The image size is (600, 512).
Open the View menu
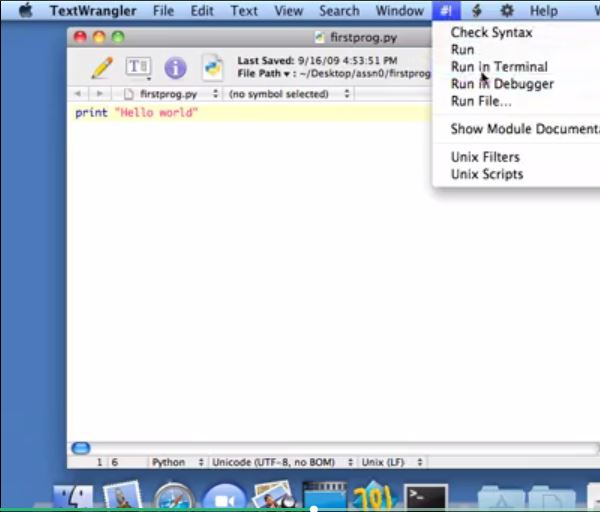coord(289,11)
